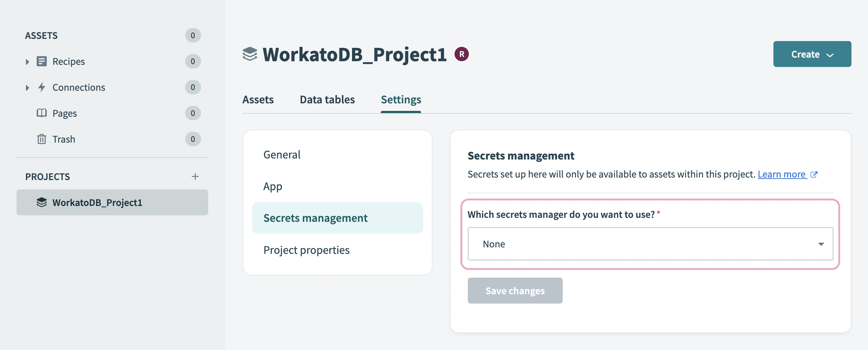
Task: Switch to the Data tables tab
Action: [x=327, y=99]
